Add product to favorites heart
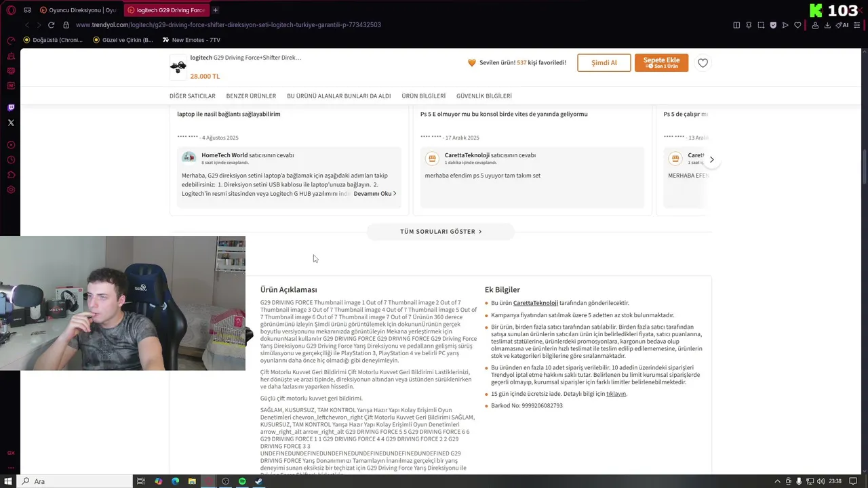Viewport: 868px width, 488px height. pos(703,63)
